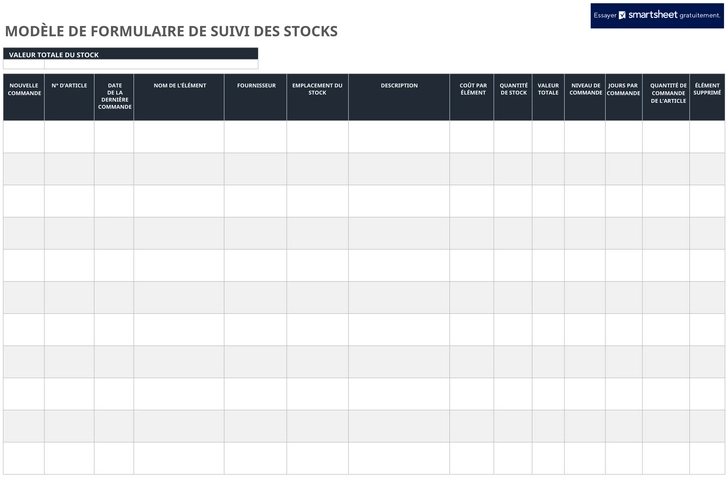Screen dimensions: 727x478
Task: Select the 'Emplacement du stock' column header
Action: coord(317,97)
